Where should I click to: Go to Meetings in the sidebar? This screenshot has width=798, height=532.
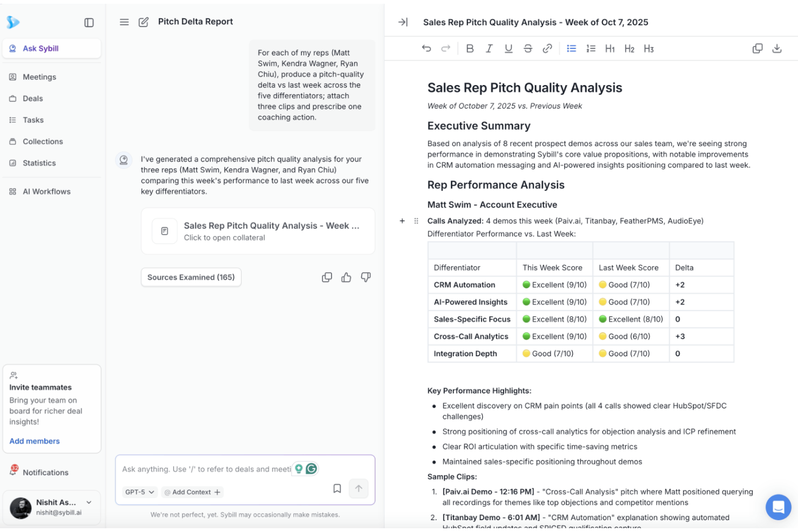coord(39,77)
